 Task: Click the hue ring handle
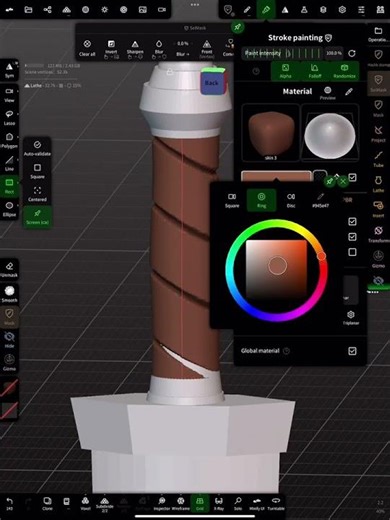pyautogui.click(x=321, y=256)
